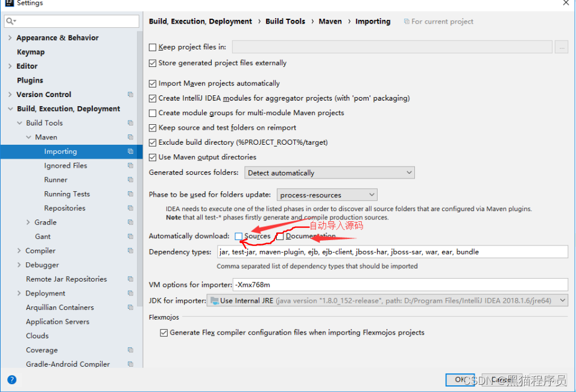
Task: Expand Version Control section
Action: [10, 95]
